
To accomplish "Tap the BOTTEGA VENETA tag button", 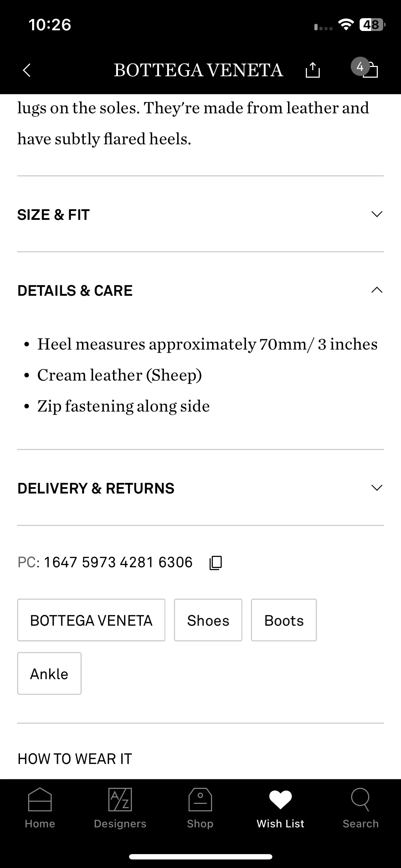I will [x=91, y=620].
